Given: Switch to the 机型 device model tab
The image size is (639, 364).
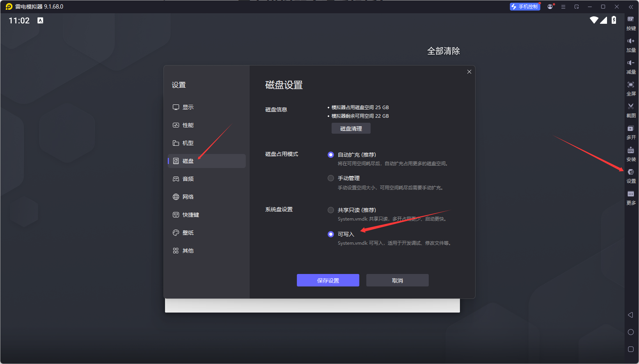Looking at the screenshot, I should pos(207,143).
